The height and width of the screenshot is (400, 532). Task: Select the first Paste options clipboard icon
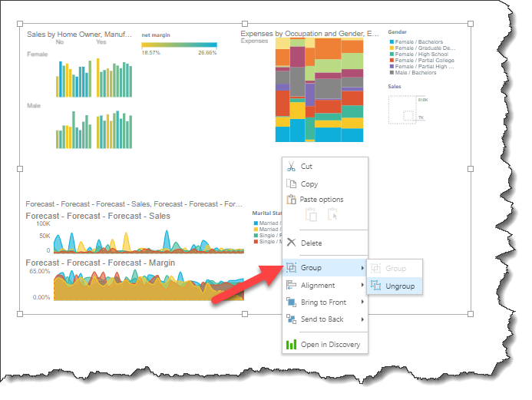311,216
